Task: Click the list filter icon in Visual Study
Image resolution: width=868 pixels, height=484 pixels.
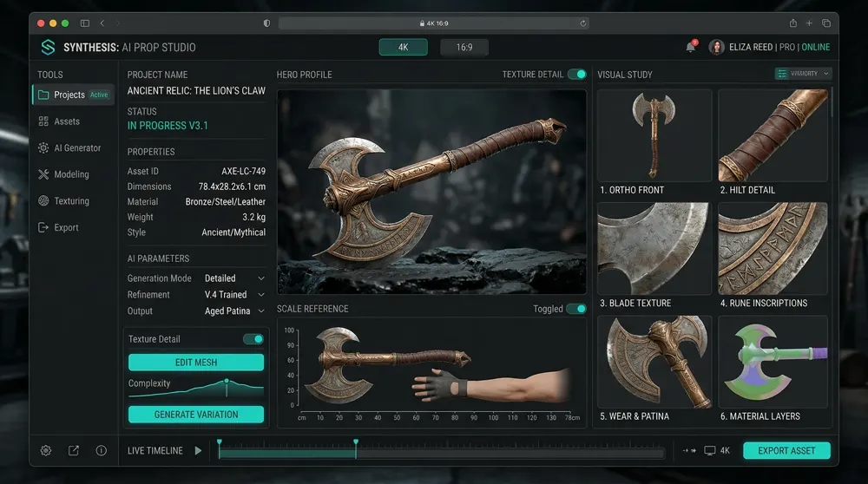Action: (x=782, y=74)
